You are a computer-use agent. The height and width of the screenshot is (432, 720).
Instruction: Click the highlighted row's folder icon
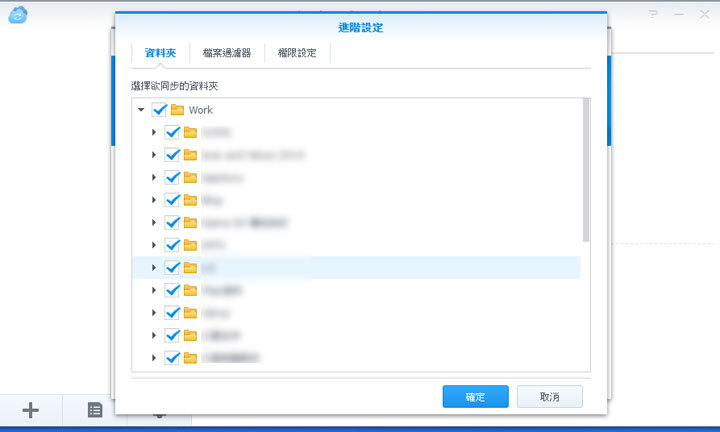[x=190, y=268]
